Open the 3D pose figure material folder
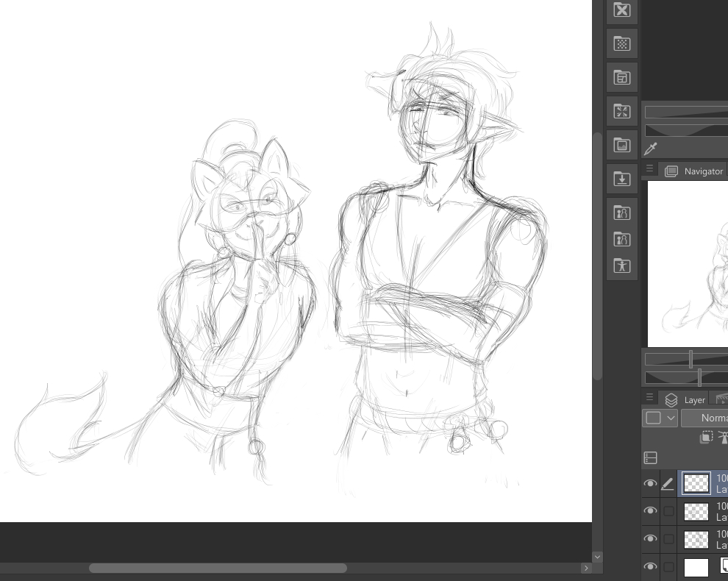Viewport: 728px width, 581px height. coord(622,265)
